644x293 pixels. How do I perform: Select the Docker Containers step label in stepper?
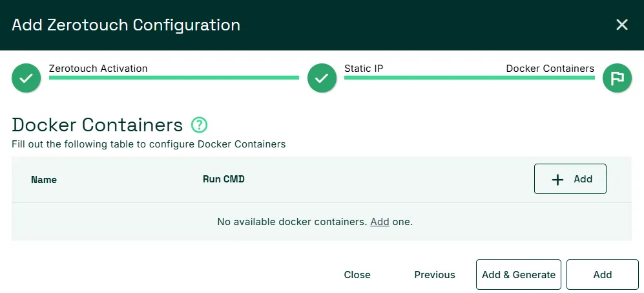pos(550,69)
